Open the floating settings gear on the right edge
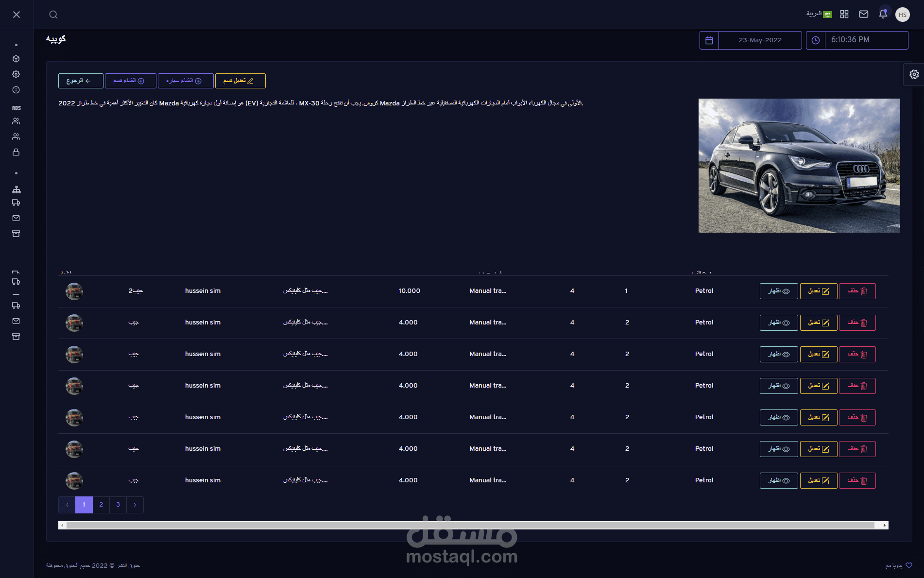The height and width of the screenshot is (578, 924). (x=914, y=74)
